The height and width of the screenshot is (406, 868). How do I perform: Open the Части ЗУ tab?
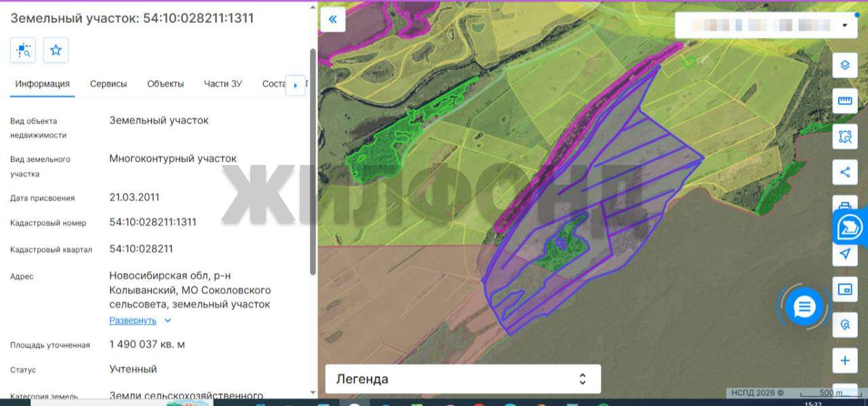pyautogui.click(x=223, y=84)
